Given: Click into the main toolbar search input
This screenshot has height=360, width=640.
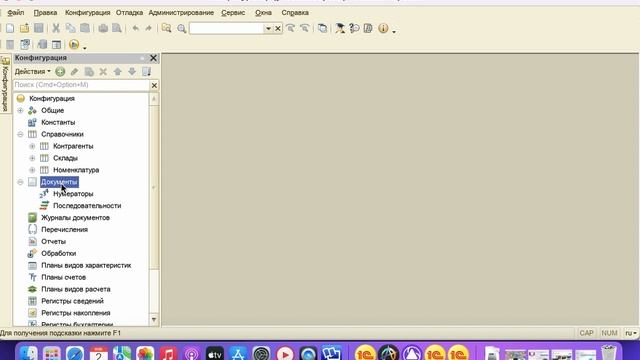Looking at the screenshot, I should pyautogui.click(x=227, y=28).
